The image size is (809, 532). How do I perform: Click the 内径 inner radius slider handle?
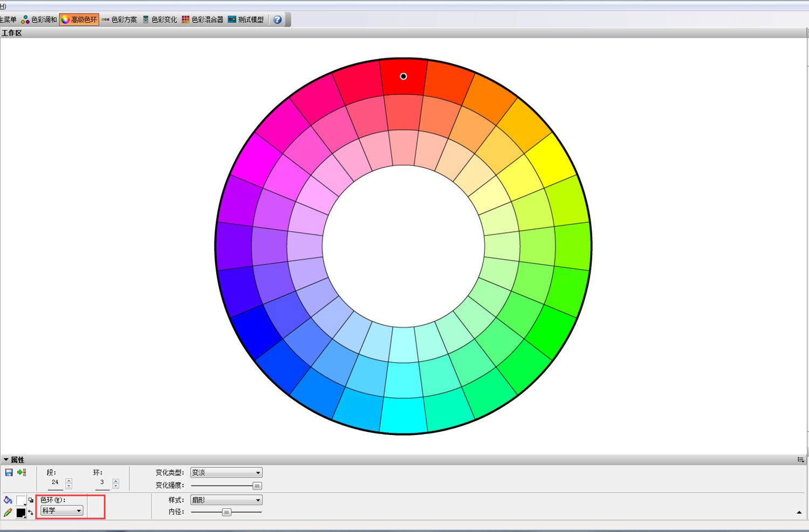(227, 512)
